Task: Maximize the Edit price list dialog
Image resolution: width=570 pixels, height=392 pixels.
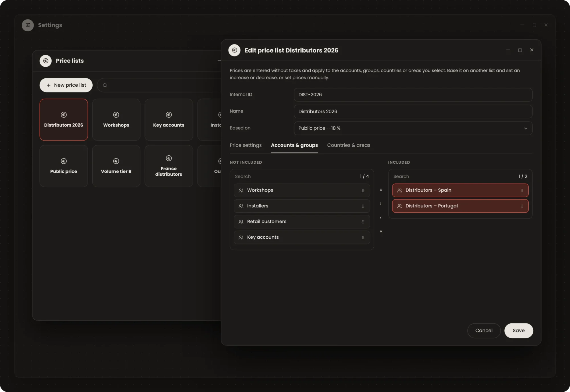Action: coord(520,50)
